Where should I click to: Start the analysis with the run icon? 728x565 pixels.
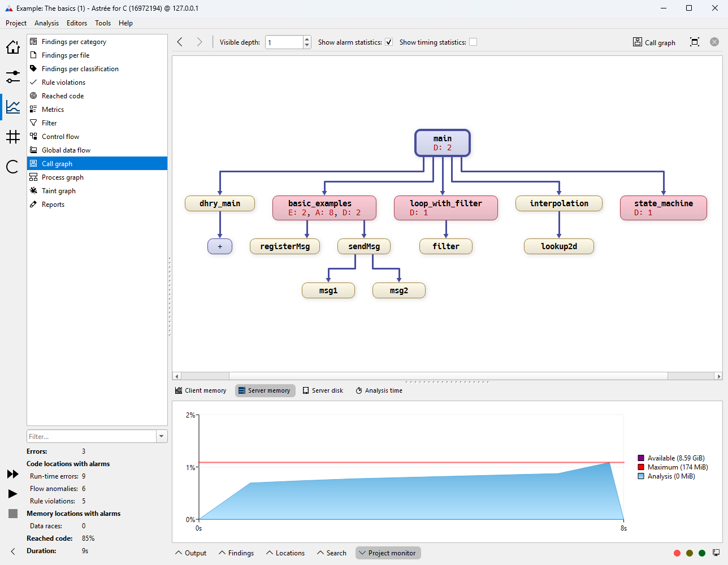12,493
